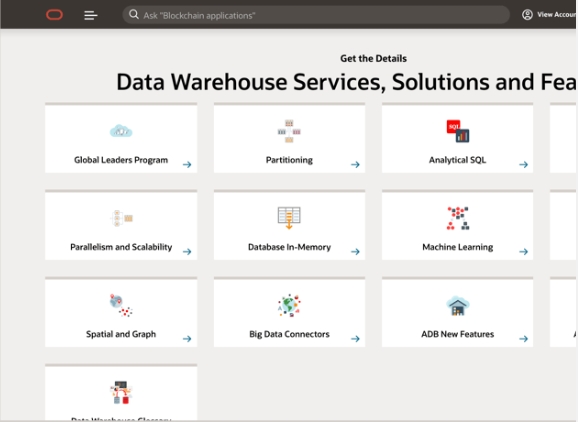578x422 pixels.
Task: Click the Analytical SQL icon
Action: (457, 131)
